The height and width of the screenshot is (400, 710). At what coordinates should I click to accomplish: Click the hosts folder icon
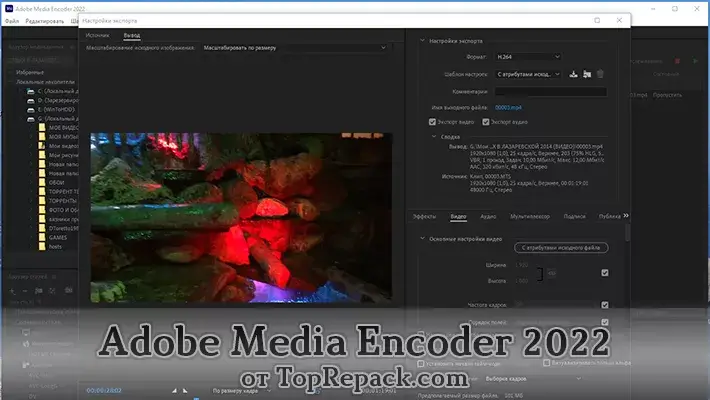[42, 246]
